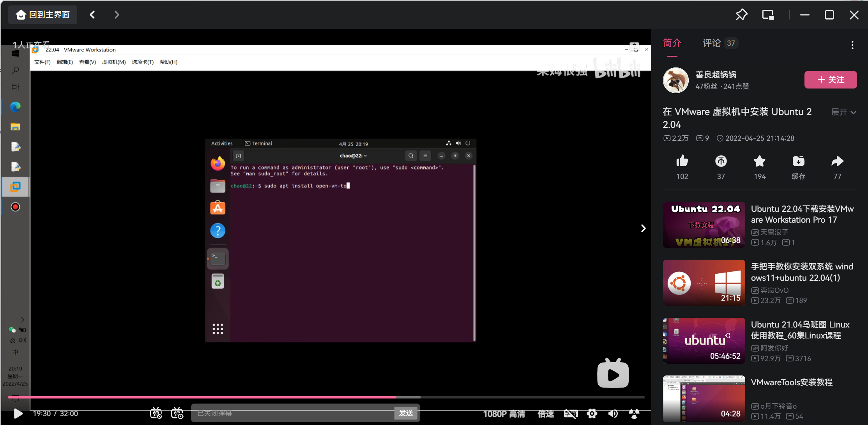
Task: Click the 23.2万 play count text
Action: pyautogui.click(x=770, y=301)
